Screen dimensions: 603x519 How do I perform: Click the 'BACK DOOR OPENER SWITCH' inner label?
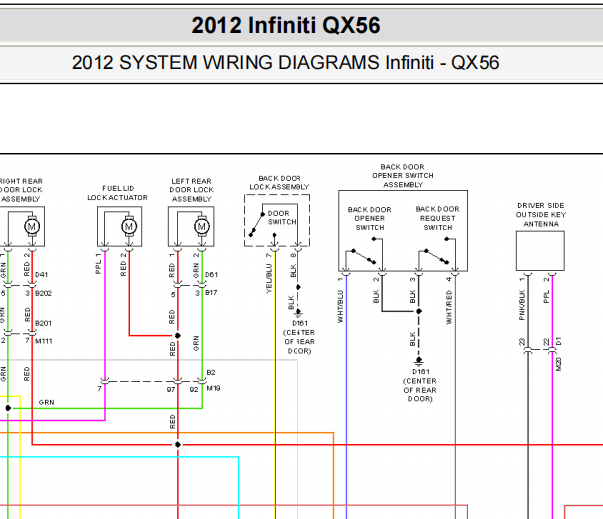tap(370, 218)
